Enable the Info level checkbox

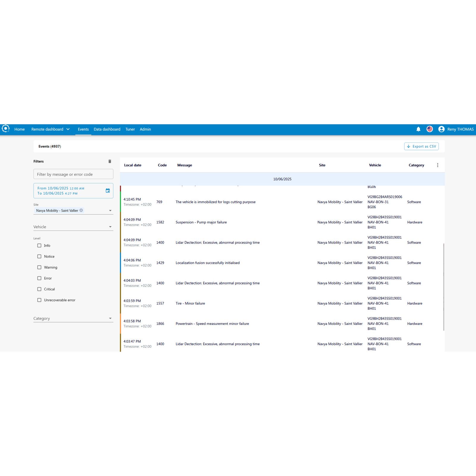pyautogui.click(x=39, y=245)
